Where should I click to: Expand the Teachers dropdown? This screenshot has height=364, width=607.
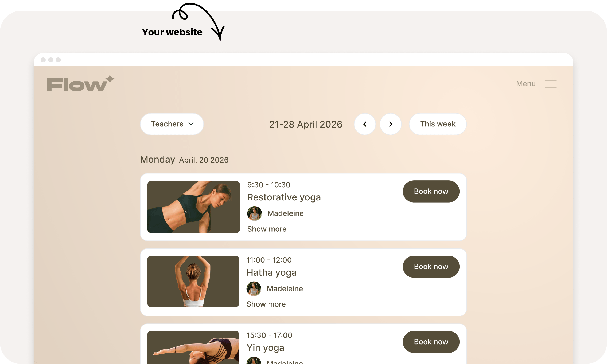coord(172,124)
